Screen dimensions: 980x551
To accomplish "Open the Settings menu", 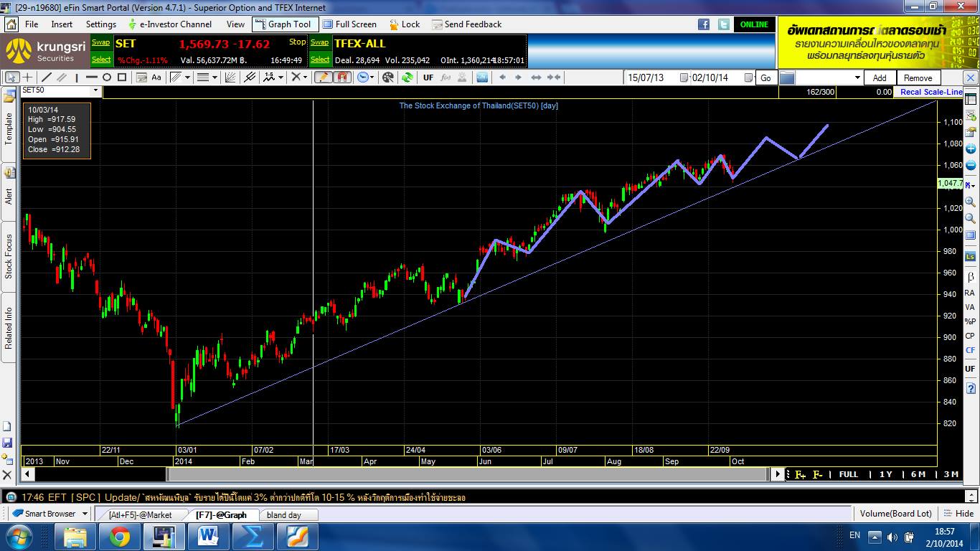I will (x=101, y=24).
